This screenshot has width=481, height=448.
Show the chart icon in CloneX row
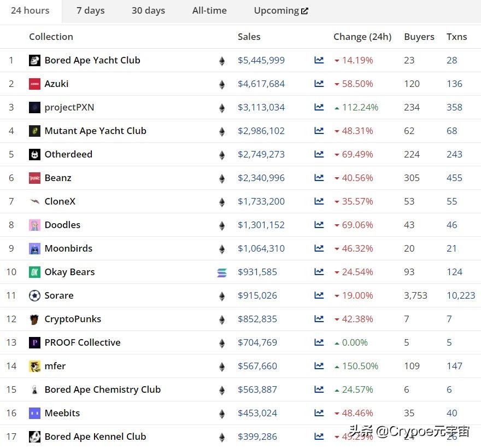(x=319, y=201)
